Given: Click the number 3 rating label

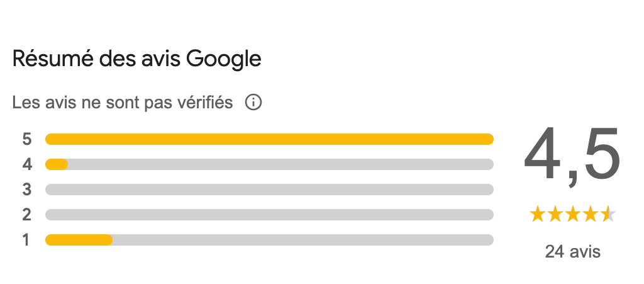Looking at the screenshot, I should click(26, 190).
